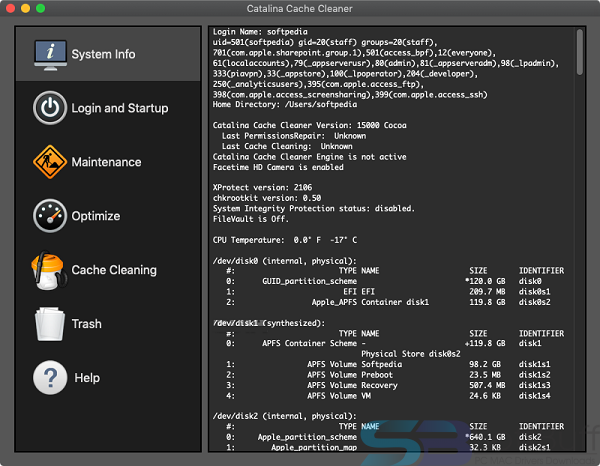Click the Catalina Cache Cleaner window title
Screen dimensions: 600x466
click(300, 8)
